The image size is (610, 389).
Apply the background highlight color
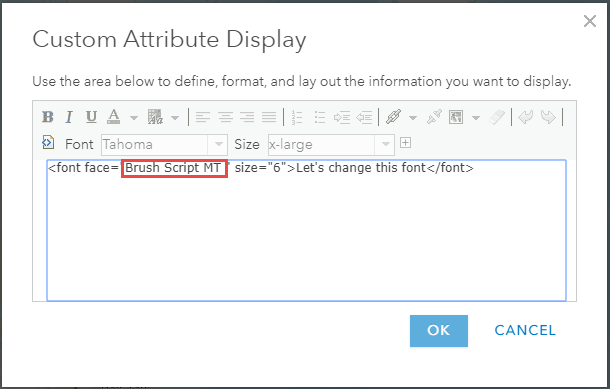point(155,117)
